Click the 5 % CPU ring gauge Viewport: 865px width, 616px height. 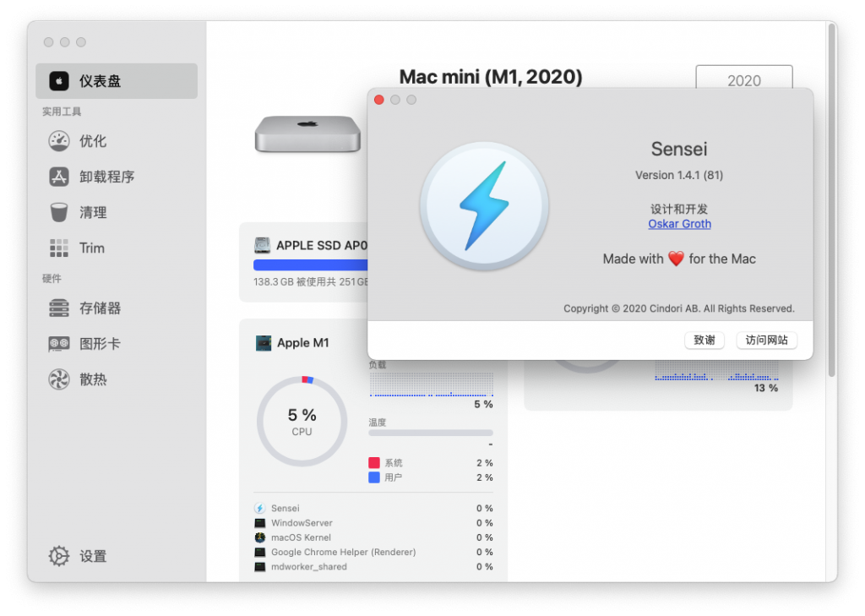(x=302, y=422)
